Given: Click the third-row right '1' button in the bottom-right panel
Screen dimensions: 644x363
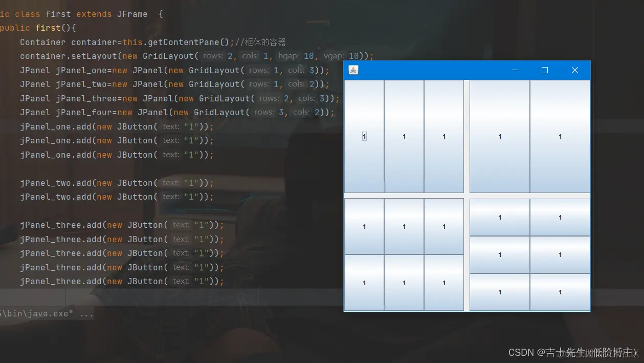Looking at the screenshot, I should [x=560, y=292].
